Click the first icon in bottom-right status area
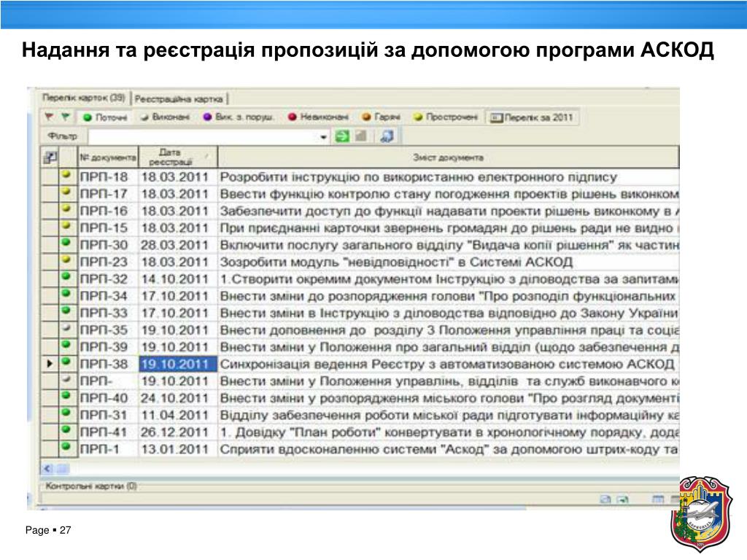The height and width of the screenshot is (560, 747). coord(605,499)
